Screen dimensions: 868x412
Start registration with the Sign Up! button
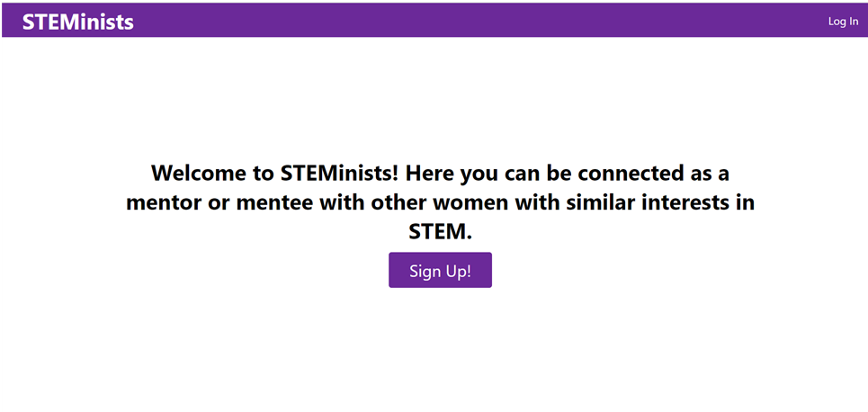pos(440,271)
